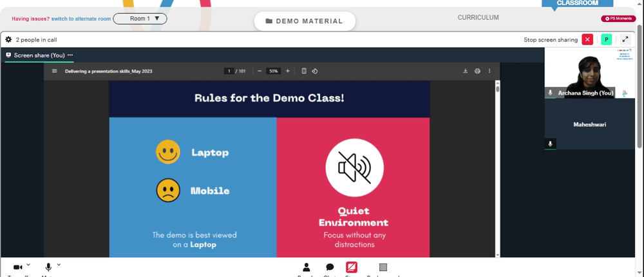Select the Screen share (You) tab

point(39,55)
